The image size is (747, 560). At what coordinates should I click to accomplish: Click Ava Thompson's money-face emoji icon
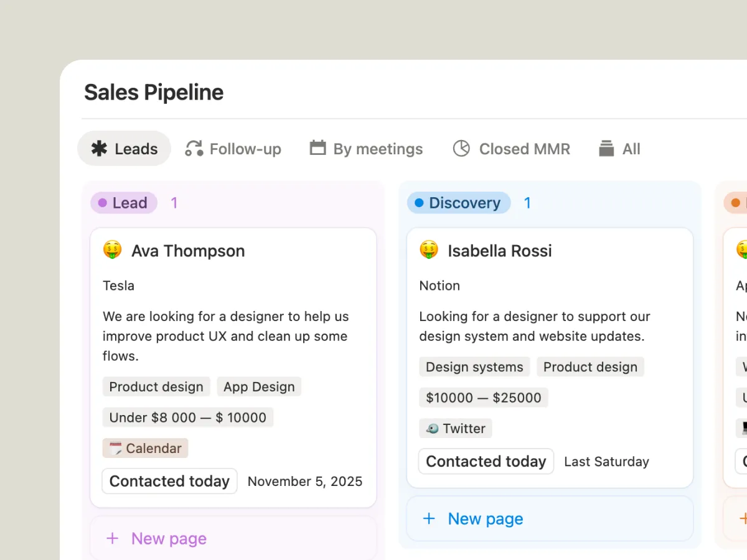tap(113, 250)
